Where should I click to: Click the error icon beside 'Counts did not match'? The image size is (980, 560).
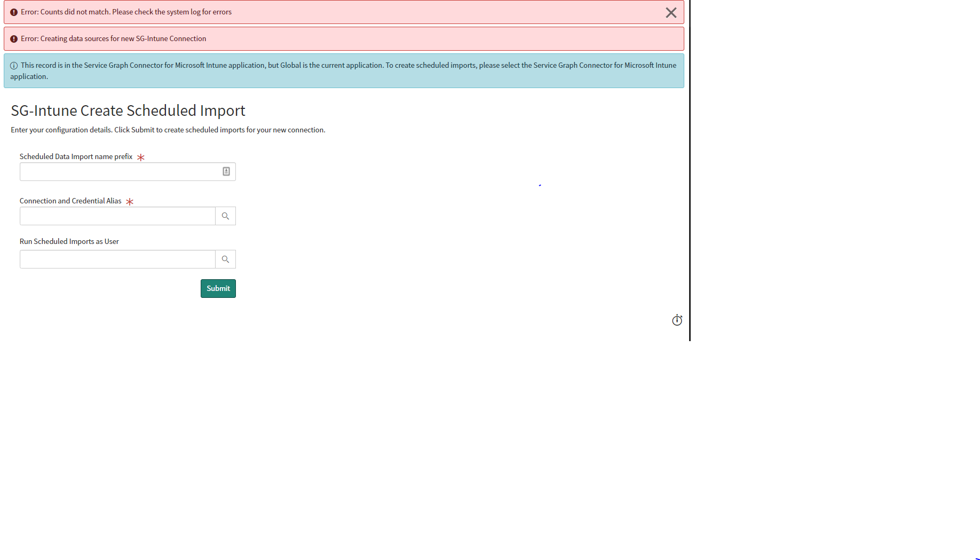(14, 12)
